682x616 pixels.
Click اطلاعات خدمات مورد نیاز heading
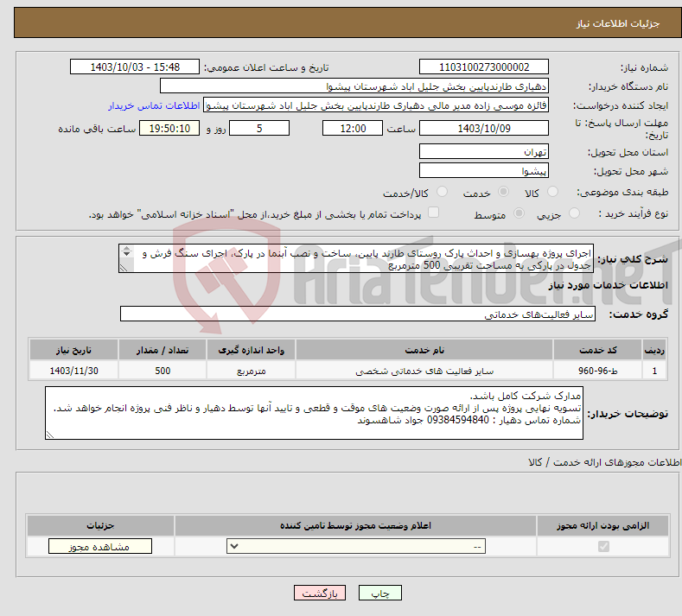click(608, 285)
